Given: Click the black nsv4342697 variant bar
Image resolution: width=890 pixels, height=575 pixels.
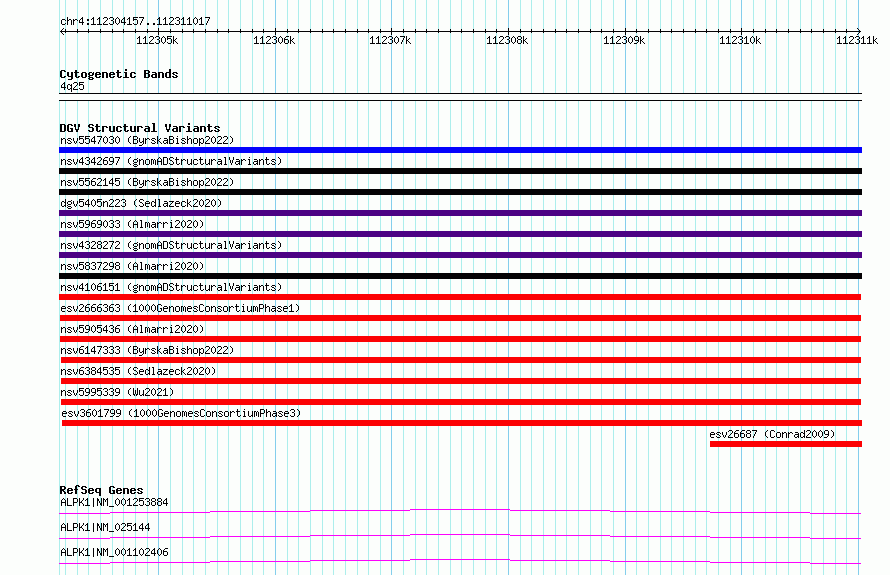Looking at the screenshot, I should click(460, 171).
